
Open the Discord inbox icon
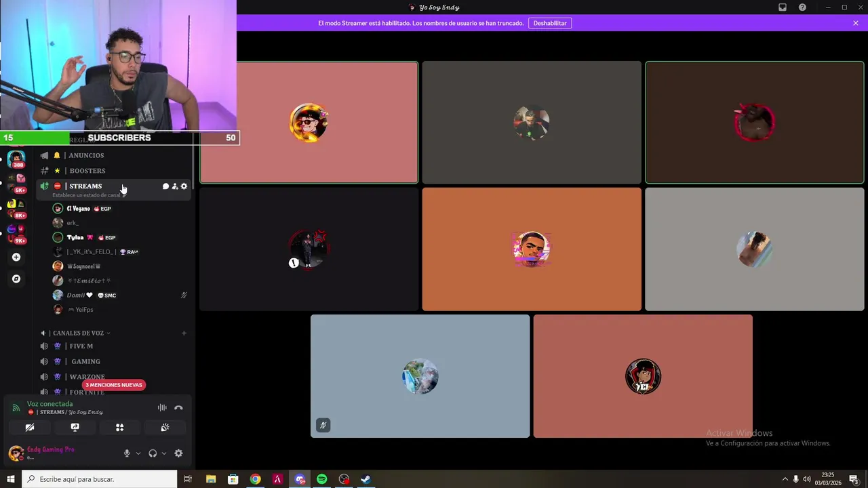point(783,7)
